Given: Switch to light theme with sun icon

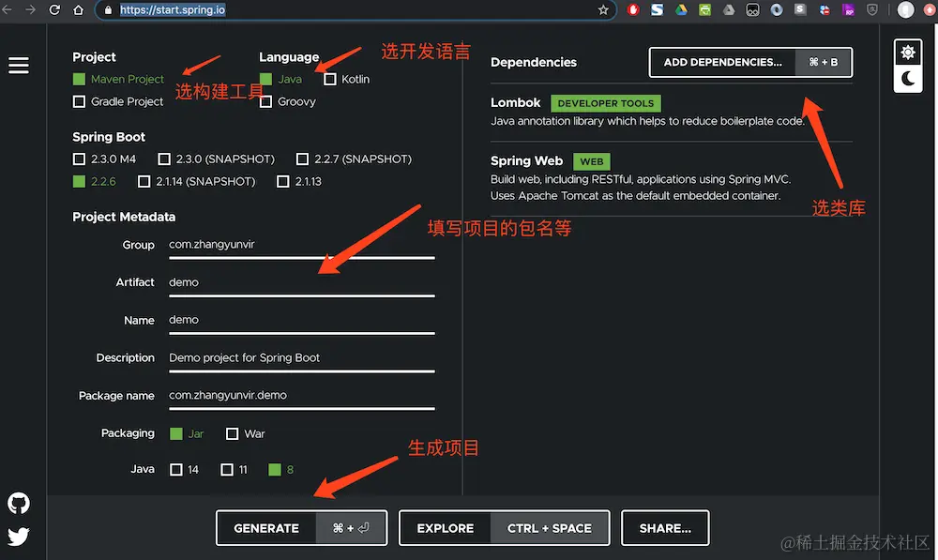Looking at the screenshot, I should (x=907, y=53).
